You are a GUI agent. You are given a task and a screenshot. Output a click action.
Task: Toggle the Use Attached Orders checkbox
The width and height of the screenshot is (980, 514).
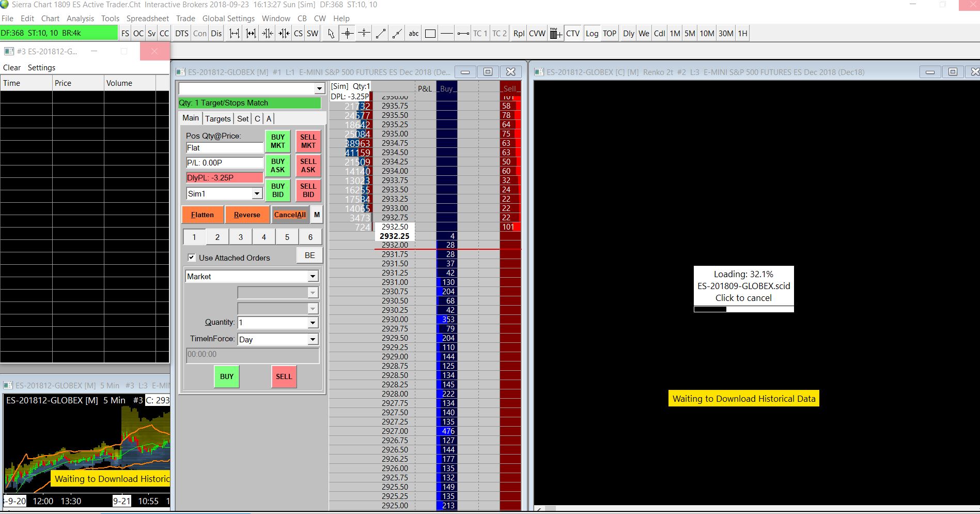pyautogui.click(x=192, y=258)
